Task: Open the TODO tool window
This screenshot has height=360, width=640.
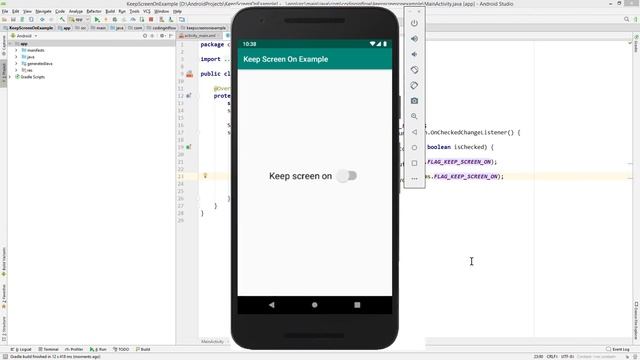Action: tap(121, 349)
